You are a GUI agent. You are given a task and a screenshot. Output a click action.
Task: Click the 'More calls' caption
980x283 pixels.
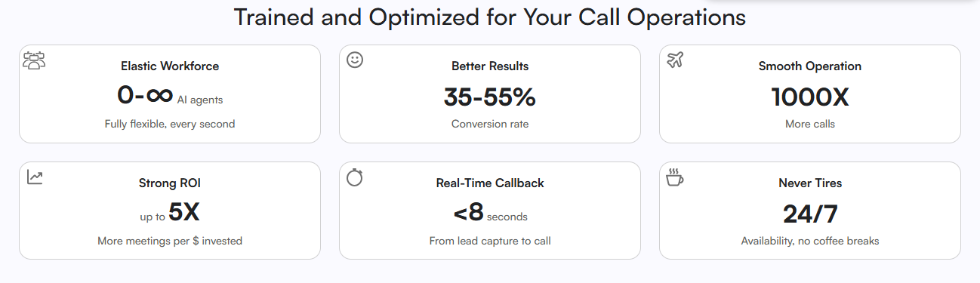tap(810, 124)
